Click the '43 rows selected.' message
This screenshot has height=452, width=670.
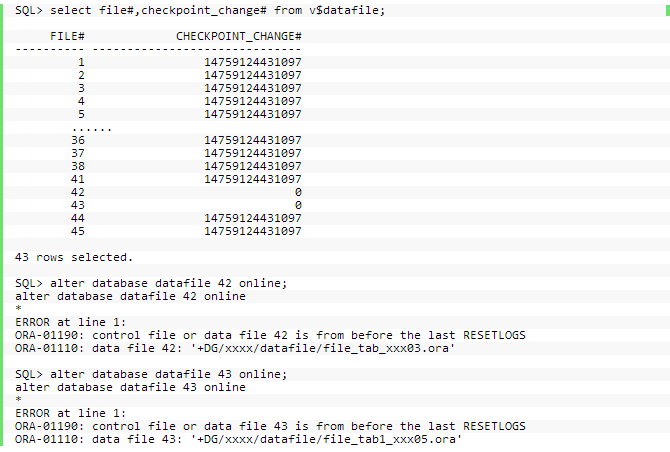[74, 257]
